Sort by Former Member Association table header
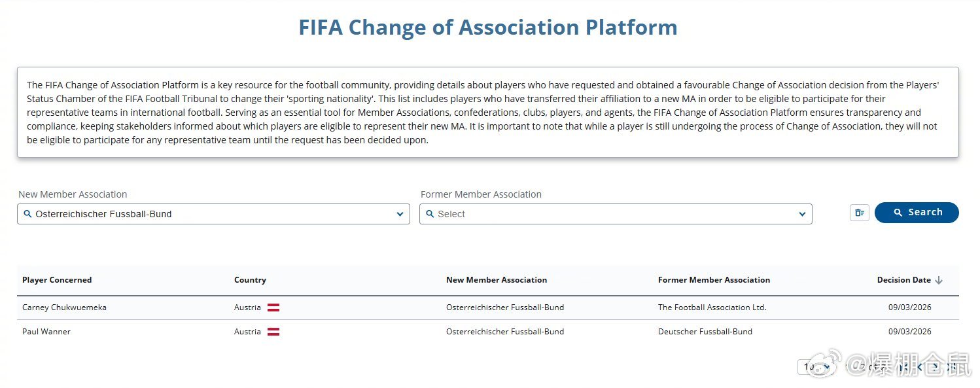 click(x=714, y=280)
